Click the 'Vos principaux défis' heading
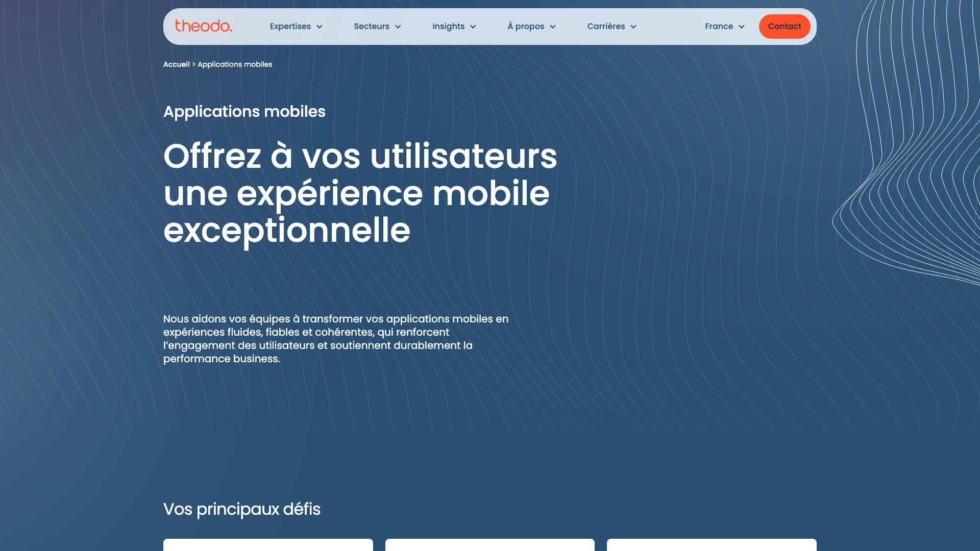This screenshot has height=551, width=980. [242, 509]
